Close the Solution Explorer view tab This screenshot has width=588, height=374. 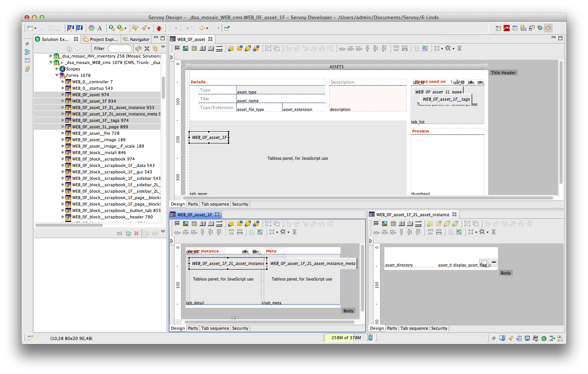(76, 39)
